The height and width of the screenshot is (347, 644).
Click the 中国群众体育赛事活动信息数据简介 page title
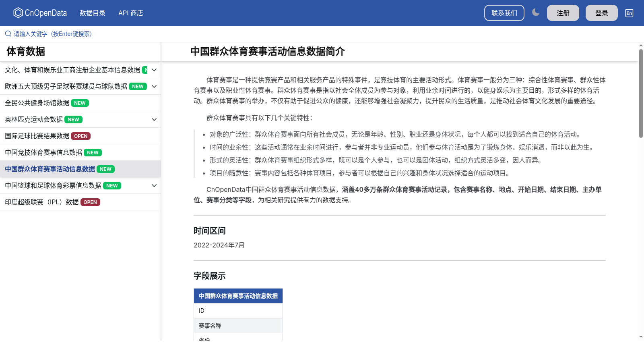tap(268, 52)
